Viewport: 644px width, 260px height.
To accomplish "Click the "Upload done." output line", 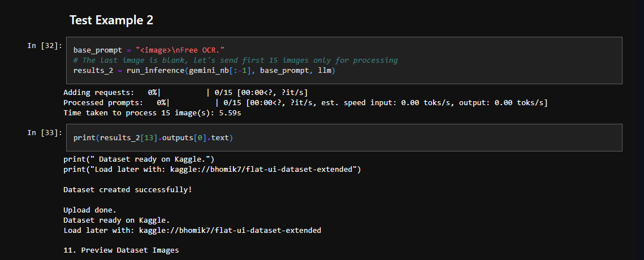I will [89, 210].
